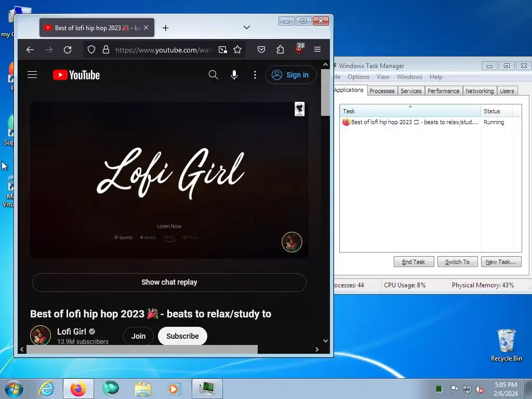The width and height of the screenshot is (532, 399).
Task: Search with your voice microphone
Action: 234,75
